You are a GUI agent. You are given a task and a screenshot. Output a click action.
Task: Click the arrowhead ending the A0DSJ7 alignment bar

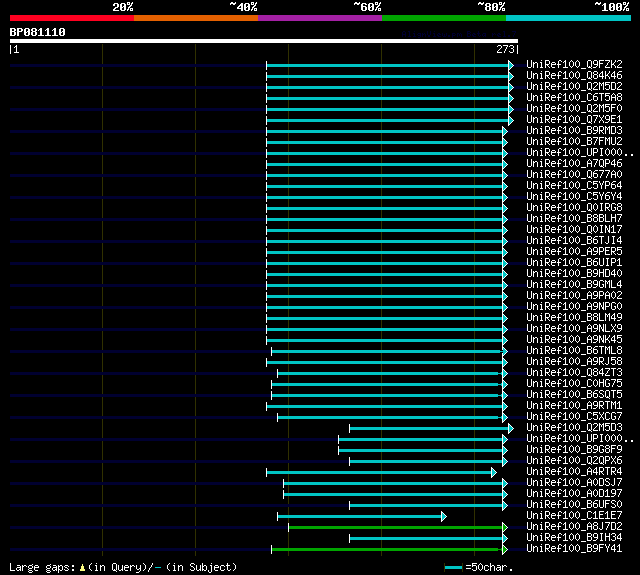pyautogui.click(x=505, y=484)
